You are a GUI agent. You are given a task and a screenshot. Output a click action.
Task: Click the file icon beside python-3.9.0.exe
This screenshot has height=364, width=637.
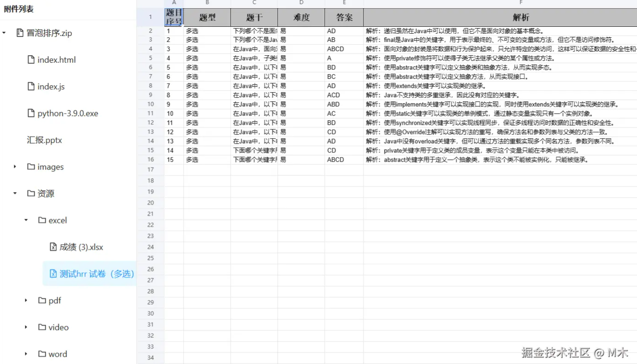(x=31, y=113)
